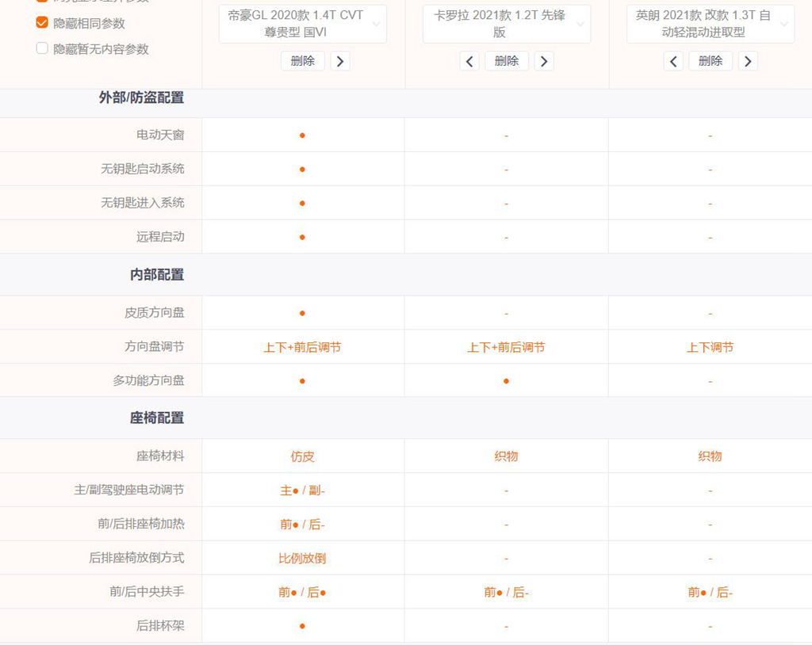This screenshot has width=812, height=645.
Task: Click 卡罗拉 armrest value 前● / 后-
Action: 506,592
